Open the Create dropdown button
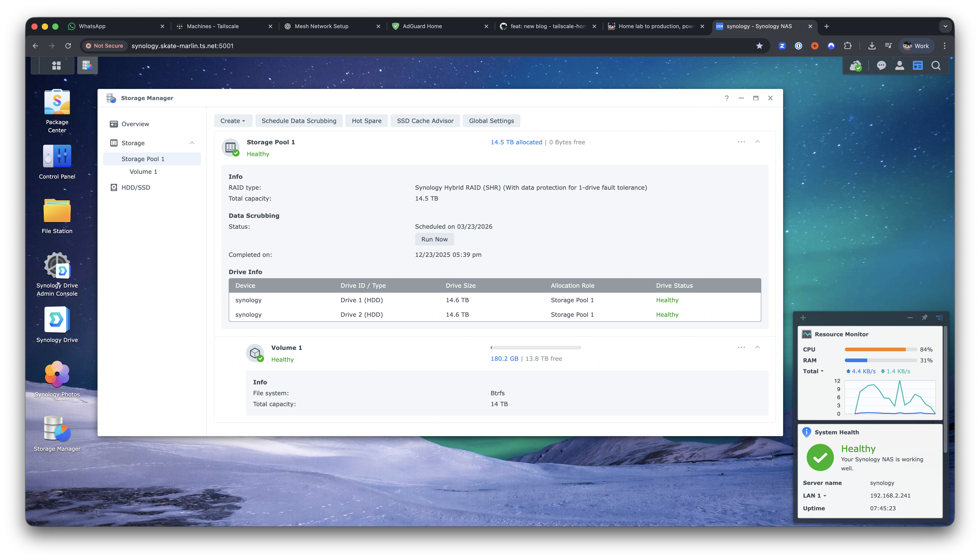Image resolution: width=980 pixels, height=560 pixels. 233,121
